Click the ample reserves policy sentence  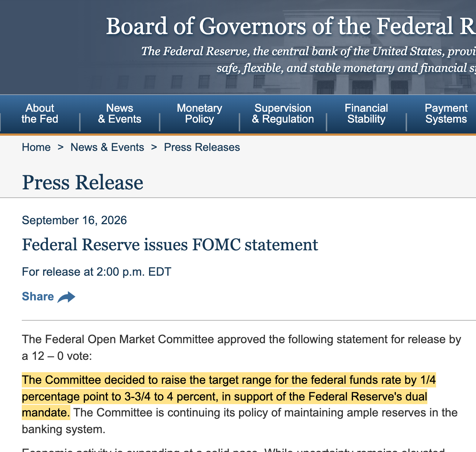point(239,421)
